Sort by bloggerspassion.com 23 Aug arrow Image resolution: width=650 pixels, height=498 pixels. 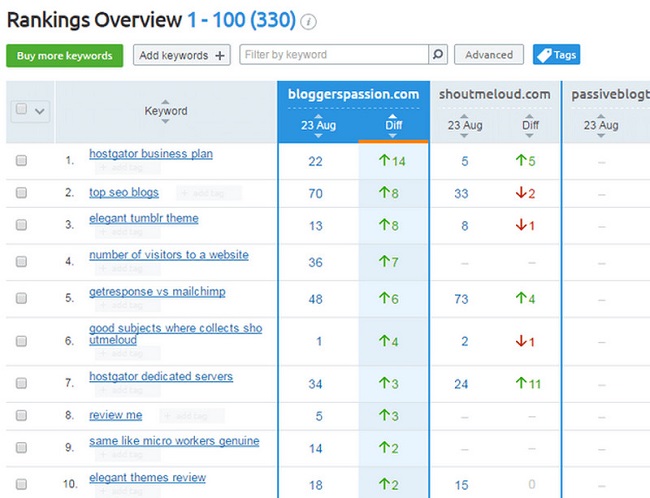tap(317, 137)
